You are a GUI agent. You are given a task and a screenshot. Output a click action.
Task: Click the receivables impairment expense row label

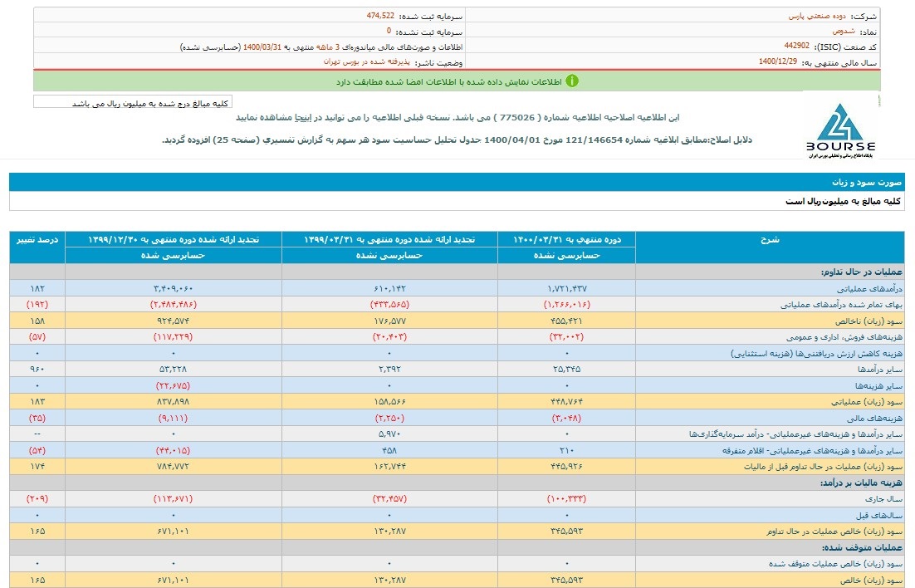click(816, 353)
